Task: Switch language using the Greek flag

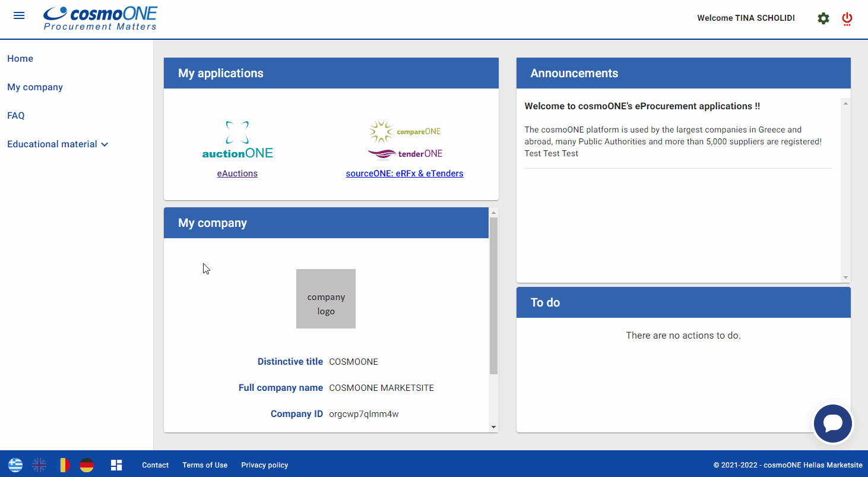Action: point(15,465)
